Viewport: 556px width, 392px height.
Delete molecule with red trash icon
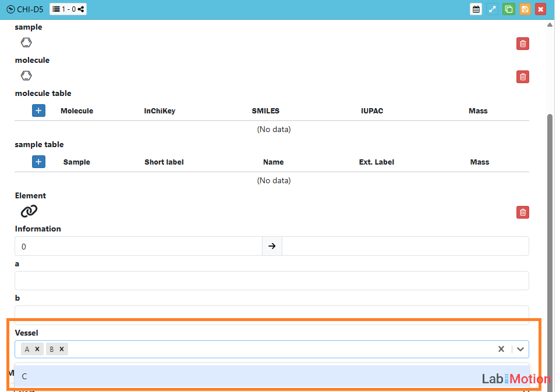522,77
